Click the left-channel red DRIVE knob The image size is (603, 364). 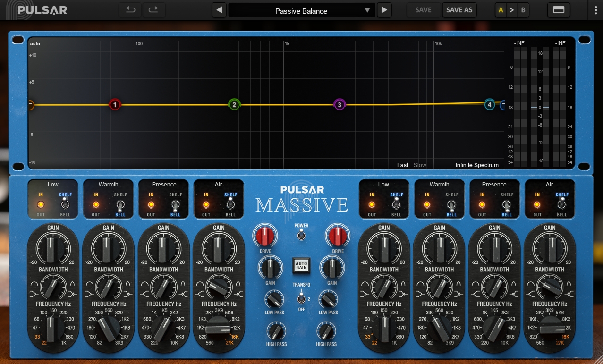pyautogui.click(x=265, y=236)
